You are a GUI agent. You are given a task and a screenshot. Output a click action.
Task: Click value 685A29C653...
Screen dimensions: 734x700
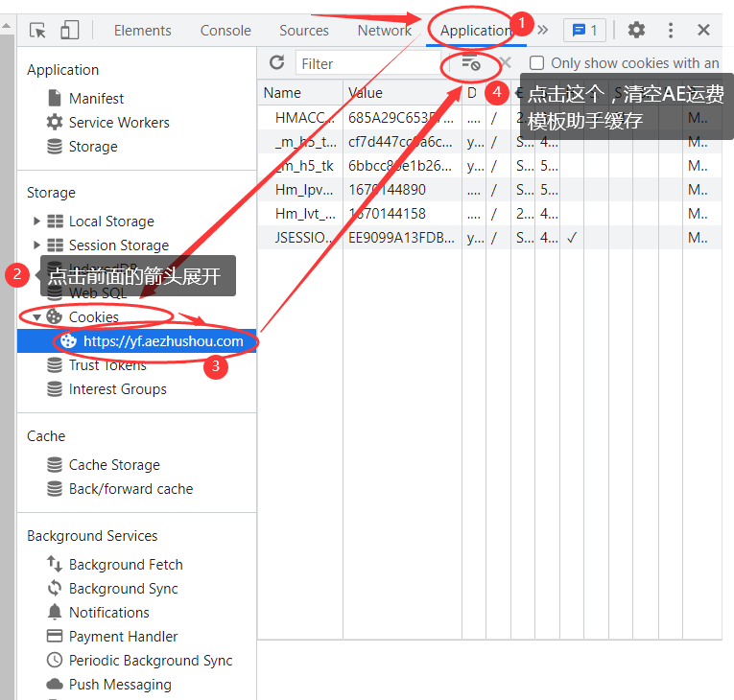401,117
